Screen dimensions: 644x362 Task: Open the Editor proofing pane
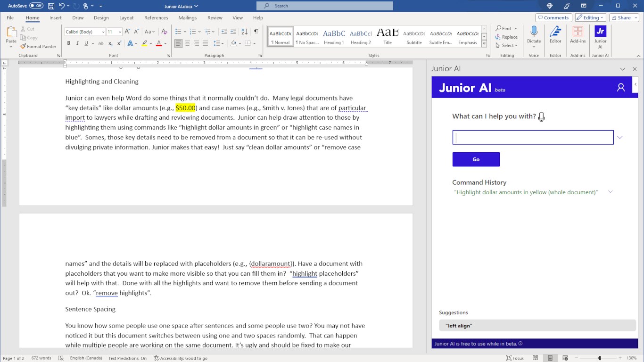pos(555,35)
